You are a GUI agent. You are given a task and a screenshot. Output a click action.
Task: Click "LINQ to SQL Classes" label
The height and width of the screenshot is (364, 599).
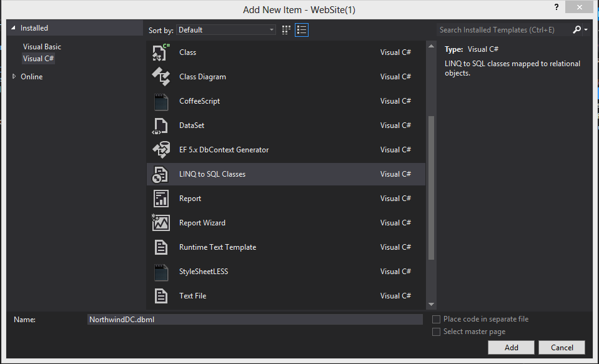click(212, 174)
